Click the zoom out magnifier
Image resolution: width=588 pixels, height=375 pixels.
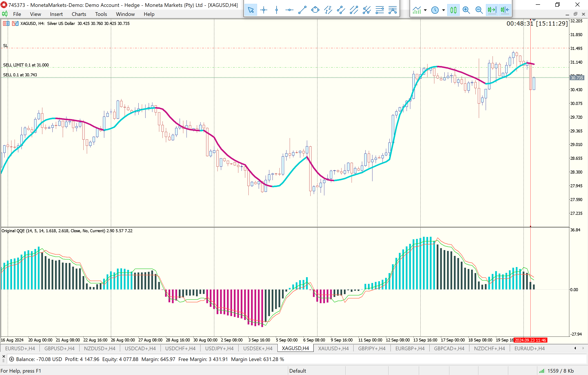pyautogui.click(x=479, y=10)
